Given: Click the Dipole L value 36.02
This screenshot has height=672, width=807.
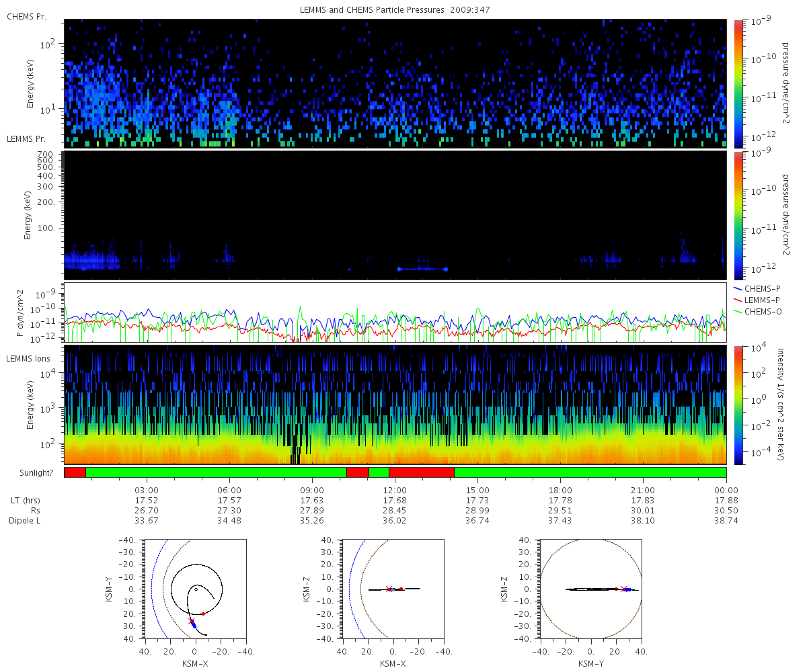Looking at the screenshot, I should coord(395,521).
